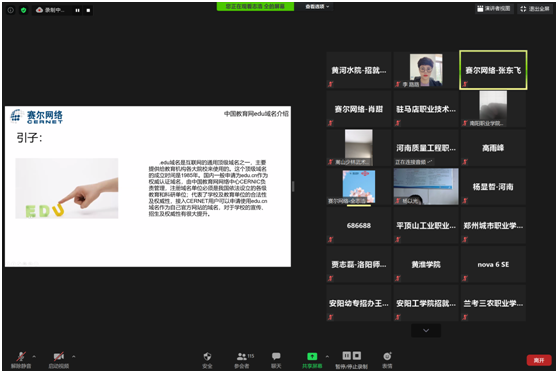
Task: Expand share screen options caret
Action: pos(327,356)
